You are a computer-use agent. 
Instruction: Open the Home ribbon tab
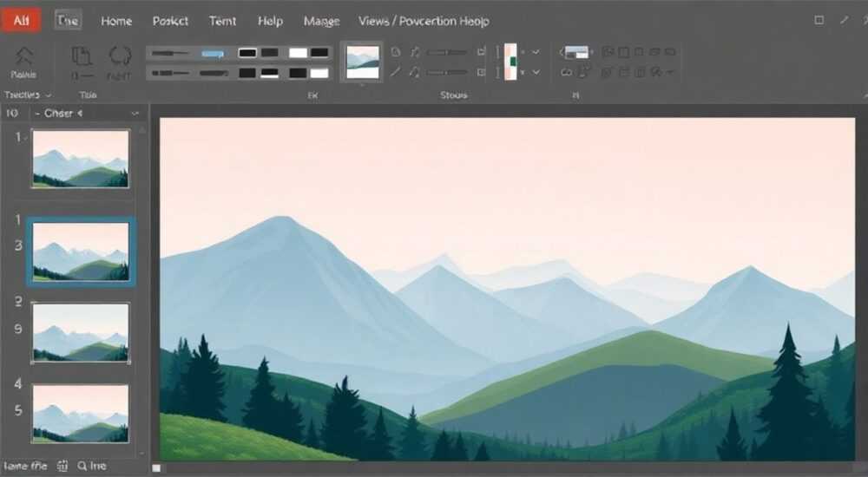(x=116, y=21)
